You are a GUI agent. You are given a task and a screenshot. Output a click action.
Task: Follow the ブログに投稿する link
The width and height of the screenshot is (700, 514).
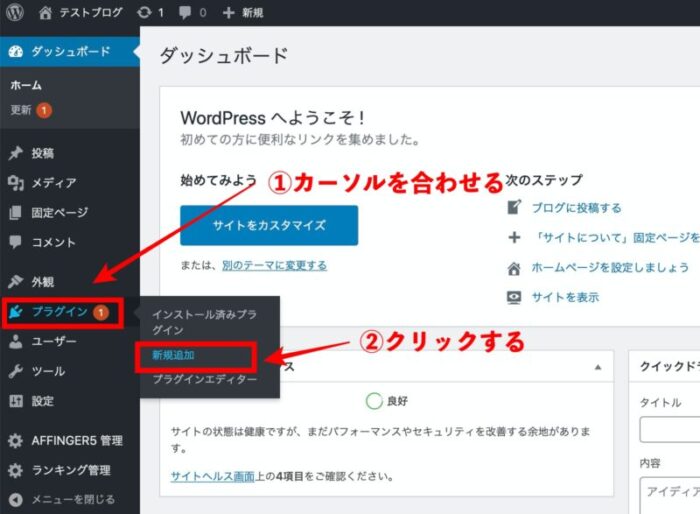(x=576, y=208)
